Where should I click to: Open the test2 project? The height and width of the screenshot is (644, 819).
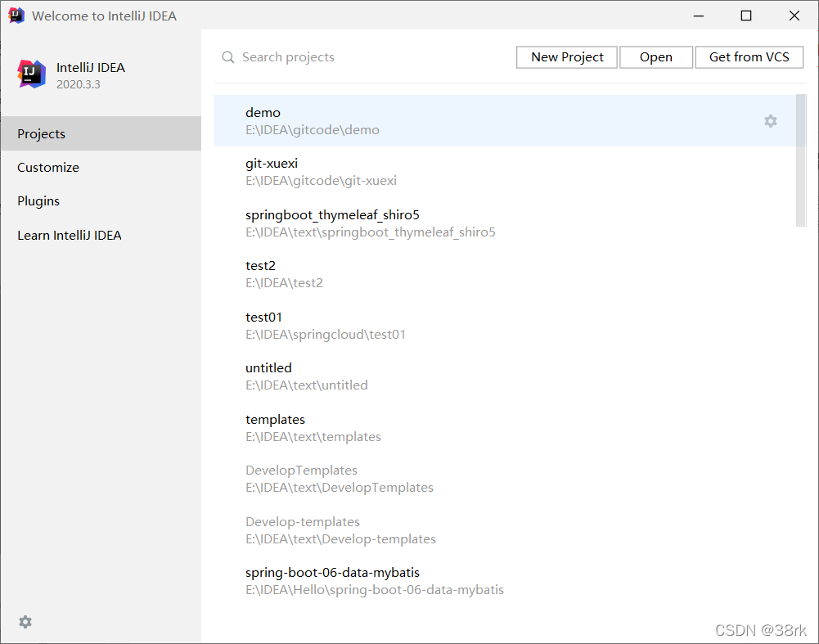tap(505, 274)
